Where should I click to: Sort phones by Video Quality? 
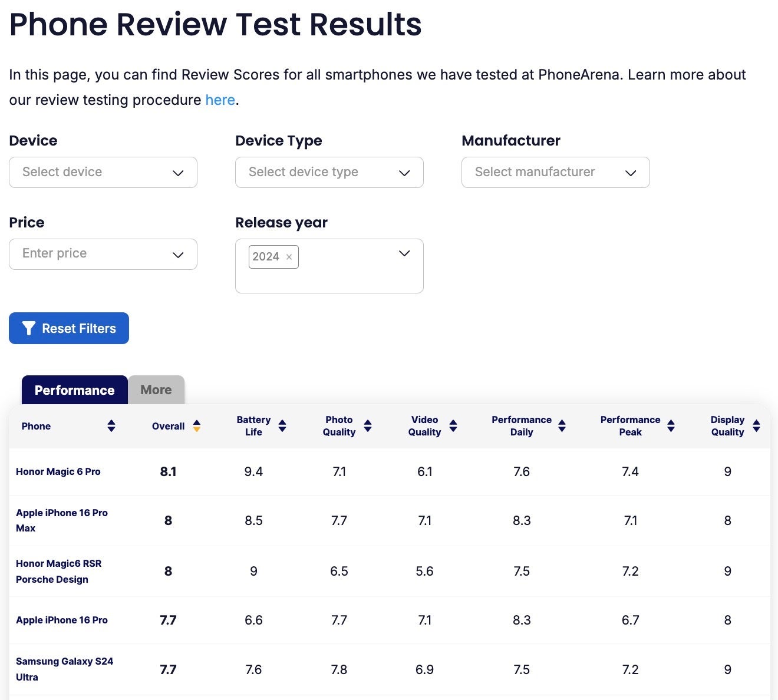click(x=453, y=425)
